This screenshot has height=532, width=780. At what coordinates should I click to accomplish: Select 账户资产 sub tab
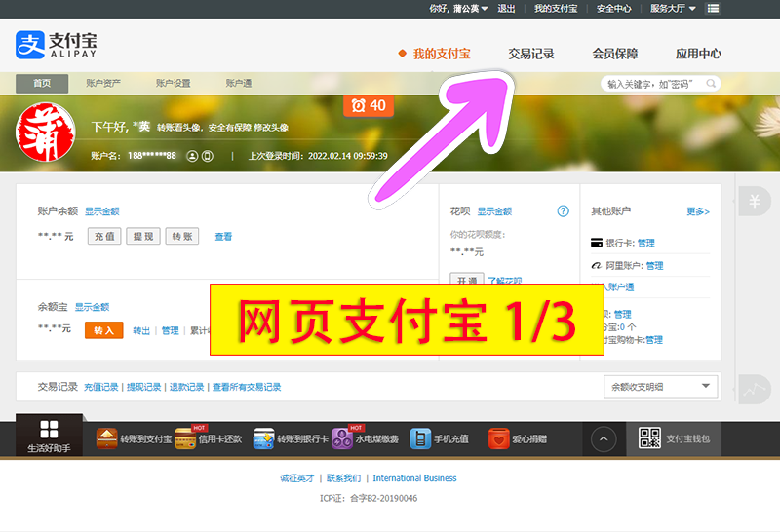103,84
